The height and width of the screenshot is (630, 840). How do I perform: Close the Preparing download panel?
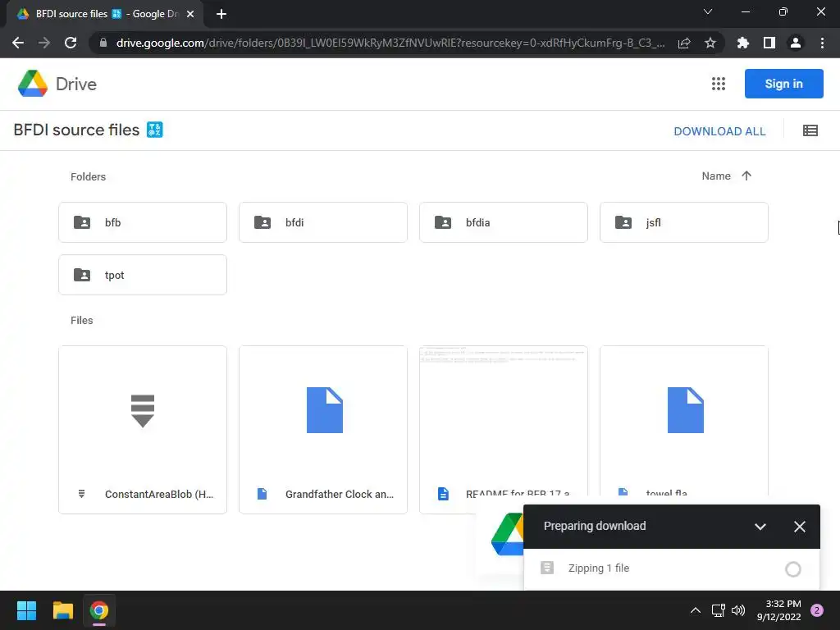tap(799, 527)
